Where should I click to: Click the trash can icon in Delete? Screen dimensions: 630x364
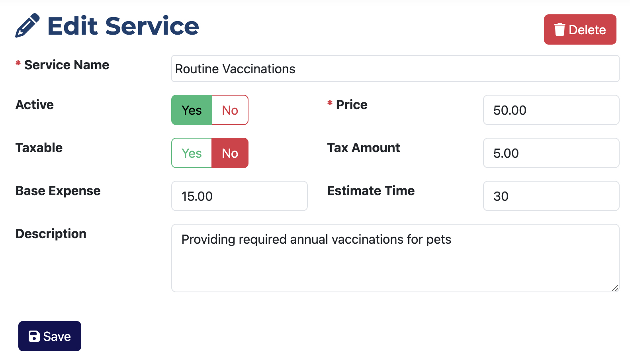[560, 29]
